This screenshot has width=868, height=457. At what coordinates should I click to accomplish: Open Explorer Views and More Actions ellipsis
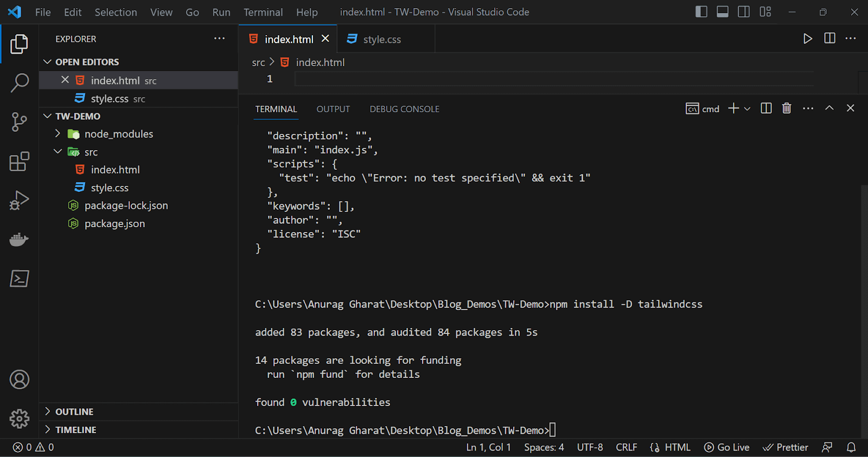[219, 38]
